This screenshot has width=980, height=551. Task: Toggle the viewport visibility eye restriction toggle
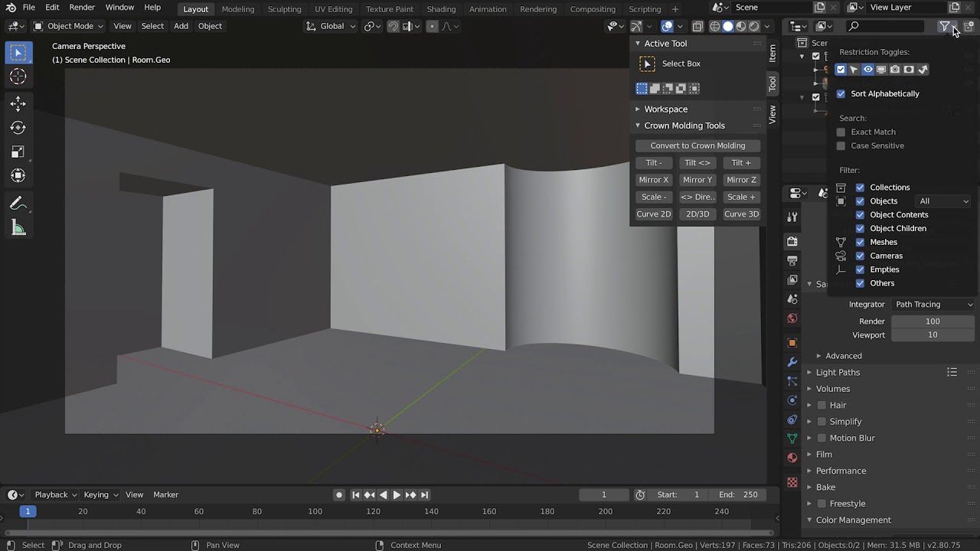coord(867,69)
